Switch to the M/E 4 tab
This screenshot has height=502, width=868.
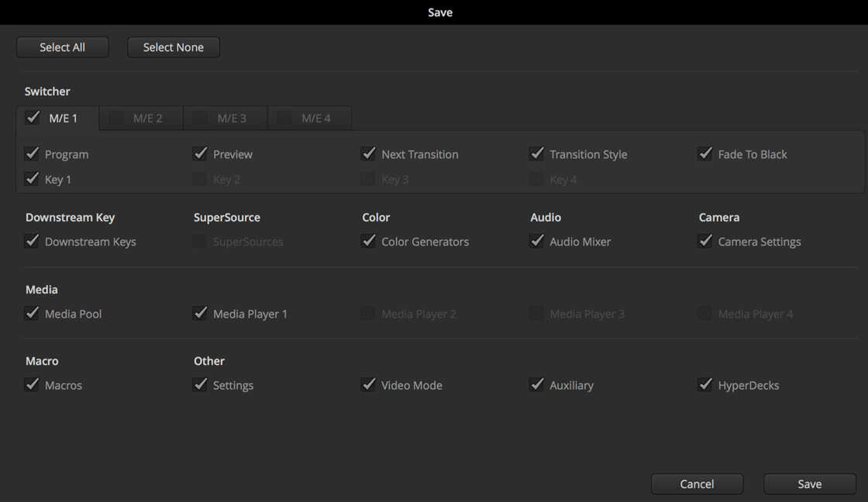click(x=309, y=118)
